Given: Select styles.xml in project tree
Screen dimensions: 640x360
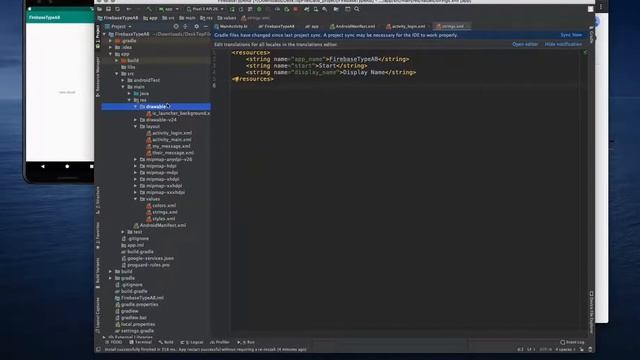Looking at the screenshot, I should pyautogui.click(x=164, y=219).
